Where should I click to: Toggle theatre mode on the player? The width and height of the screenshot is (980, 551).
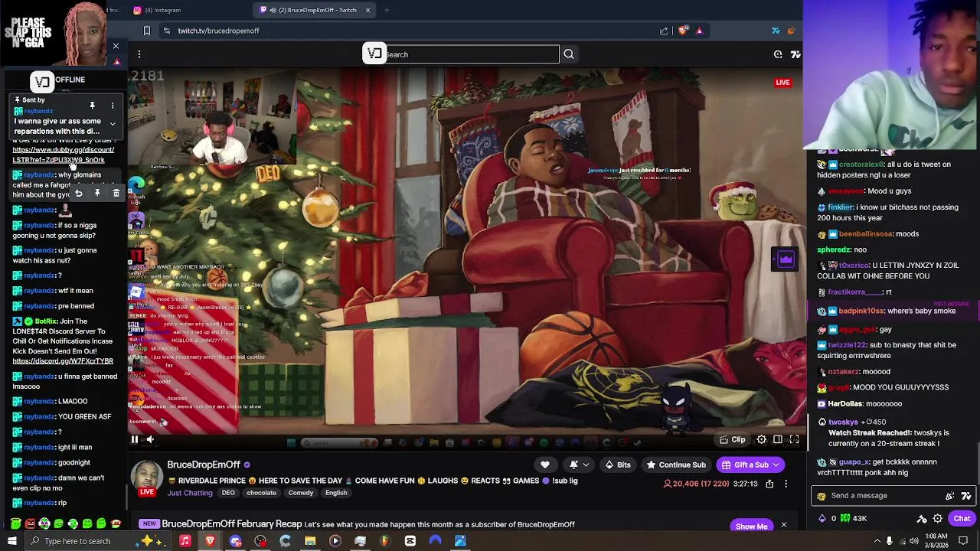(x=778, y=440)
